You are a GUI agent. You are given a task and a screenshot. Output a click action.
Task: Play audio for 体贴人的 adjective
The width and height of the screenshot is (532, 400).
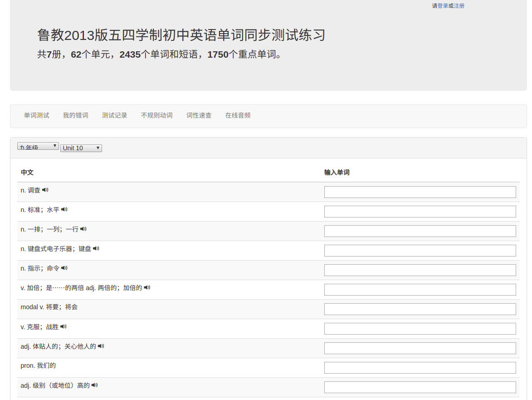[x=101, y=346]
